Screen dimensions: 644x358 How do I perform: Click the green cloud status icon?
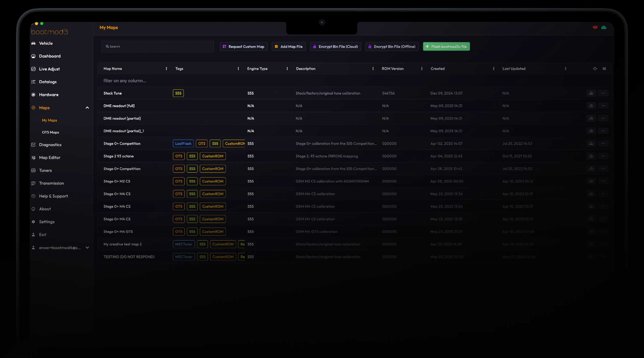[604, 27]
